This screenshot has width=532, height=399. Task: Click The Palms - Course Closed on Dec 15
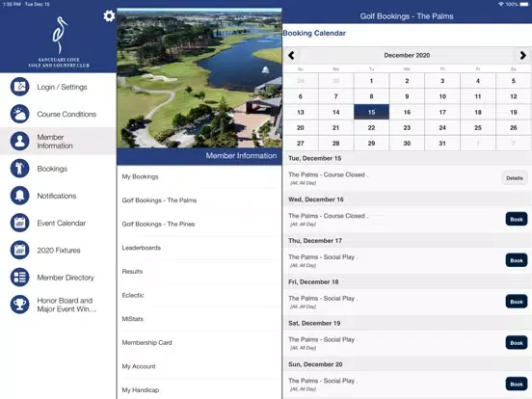(328, 174)
